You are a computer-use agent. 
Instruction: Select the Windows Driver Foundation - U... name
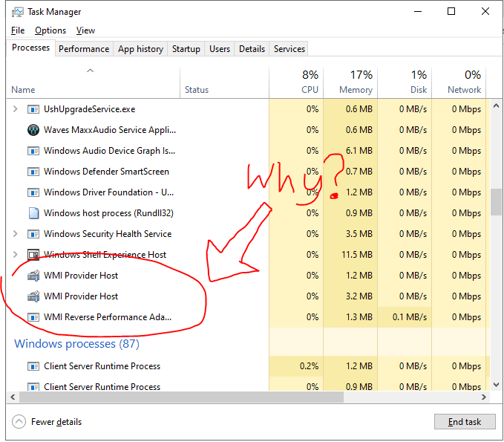[108, 192]
